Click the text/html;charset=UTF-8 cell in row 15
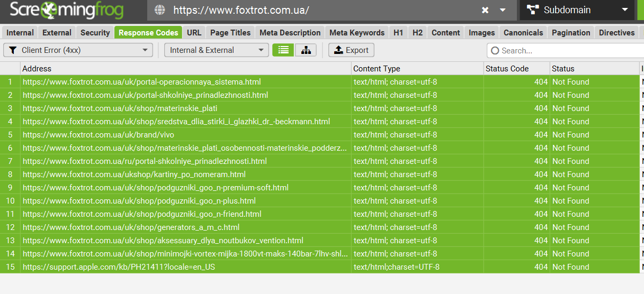Viewport: 644px width, 294px height. pos(417,267)
